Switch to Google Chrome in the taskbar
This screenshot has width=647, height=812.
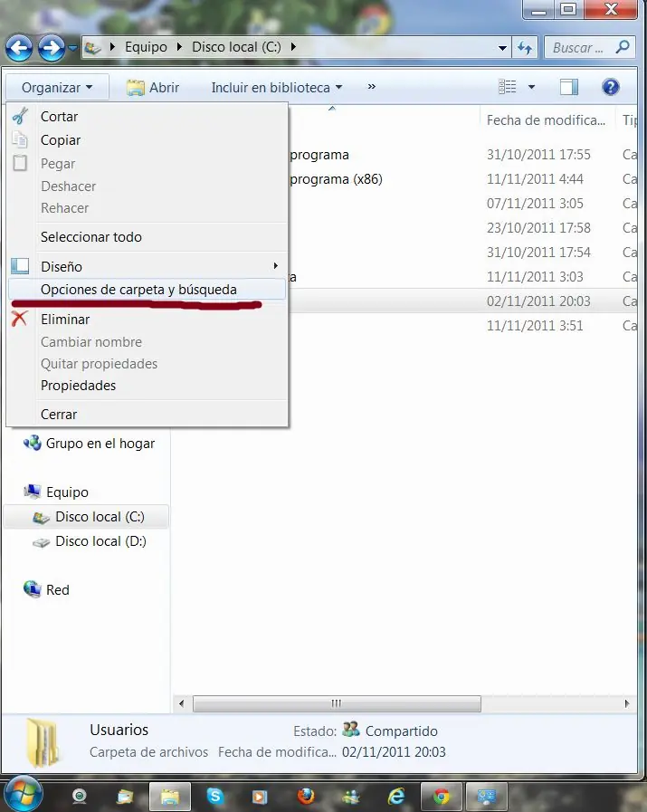pyautogui.click(x=442, y=796)
